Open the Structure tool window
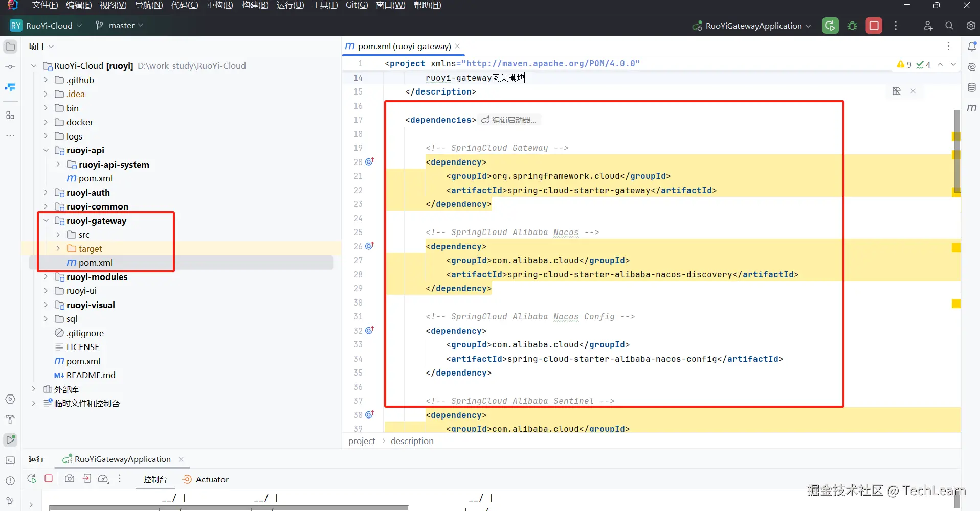 [x=10, y=115]
